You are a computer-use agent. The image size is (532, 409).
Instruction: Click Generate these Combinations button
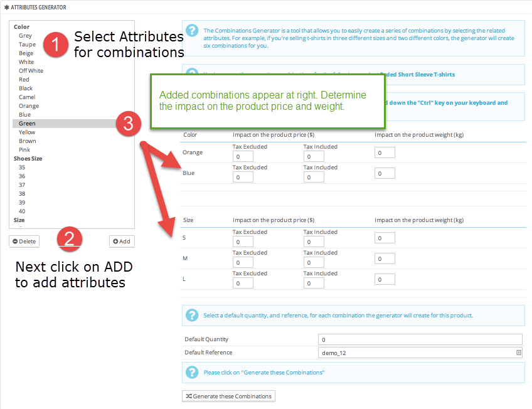click(228, 396)
